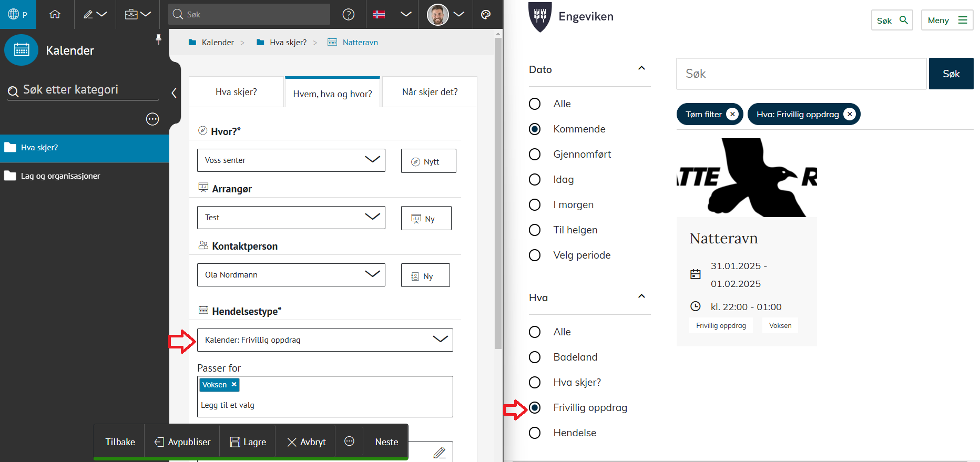The image size is (980, 462).
Task: Click the main Søk input field
Action: tap(801, 74)
